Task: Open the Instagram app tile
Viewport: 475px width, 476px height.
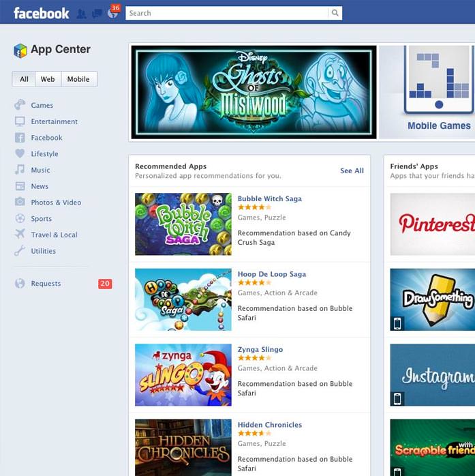Action: [x=433, y=375]
